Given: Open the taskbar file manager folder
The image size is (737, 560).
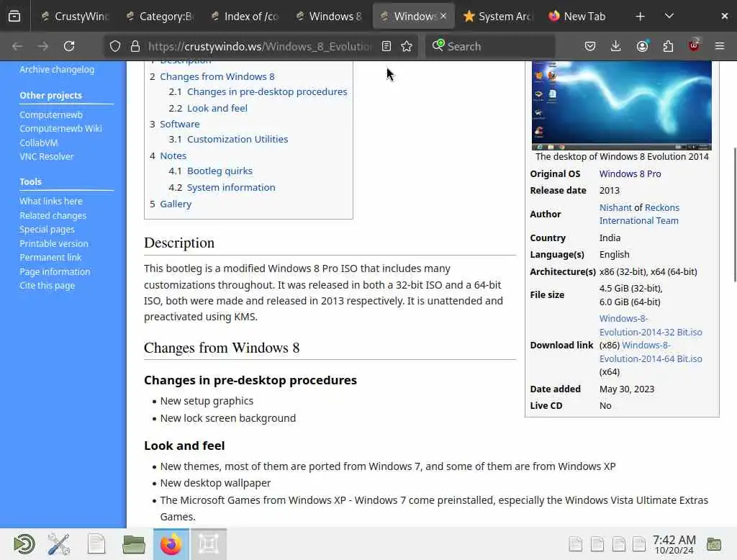Looking at the screenshot, I should [x=133, y=544].
